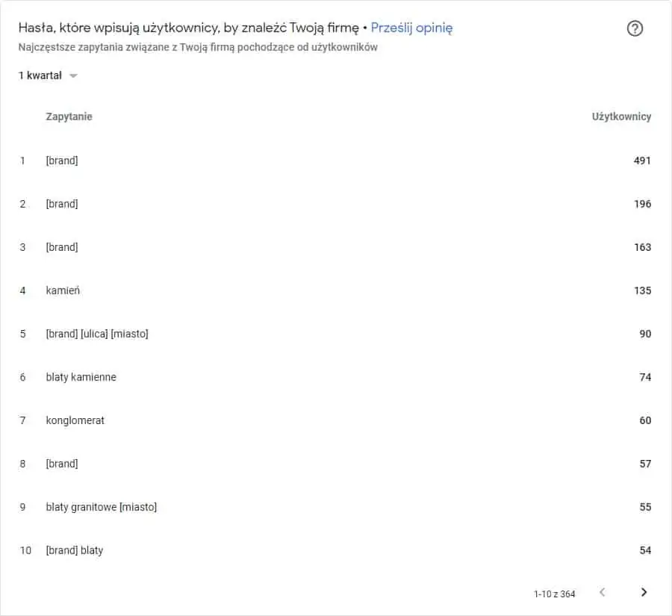672x616 pixels.
Task: Click the user count 491
Action: point(642,161)
